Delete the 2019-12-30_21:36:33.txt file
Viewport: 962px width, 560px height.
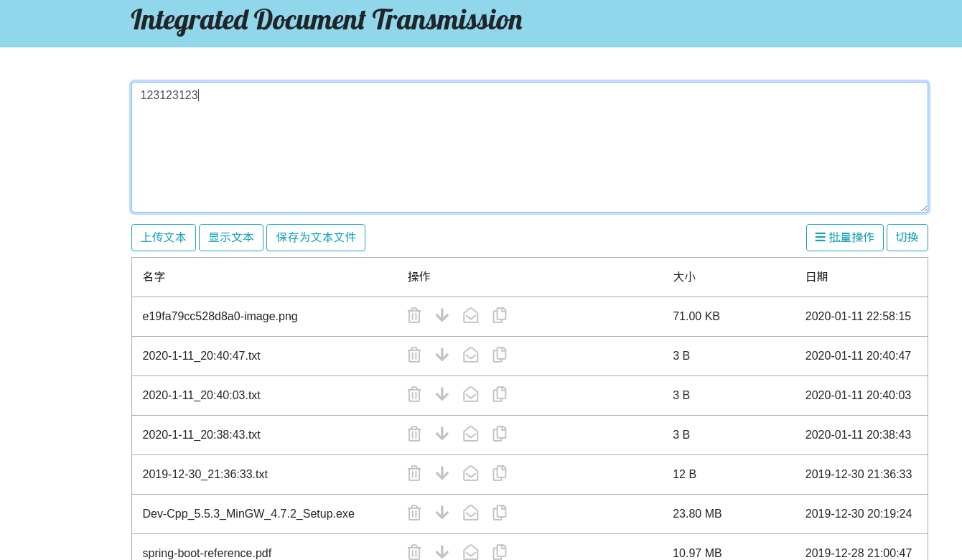point(414,473)
